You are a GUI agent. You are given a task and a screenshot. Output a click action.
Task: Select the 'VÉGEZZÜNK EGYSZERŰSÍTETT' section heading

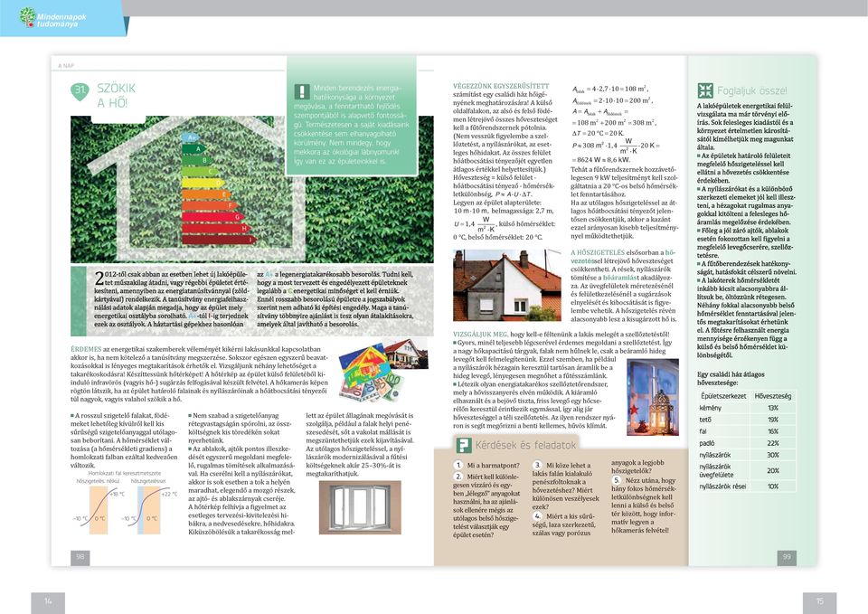[501, 86]
